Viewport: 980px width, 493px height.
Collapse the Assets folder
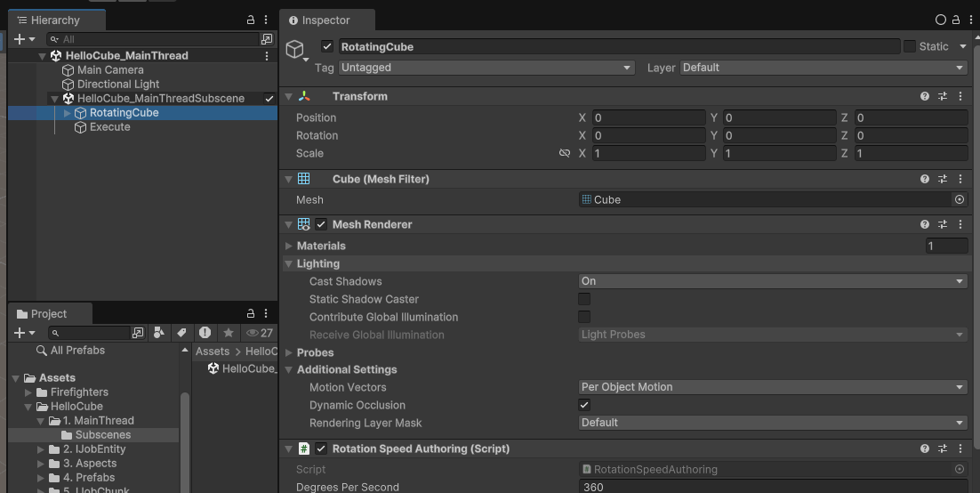[x=16, y=378]
